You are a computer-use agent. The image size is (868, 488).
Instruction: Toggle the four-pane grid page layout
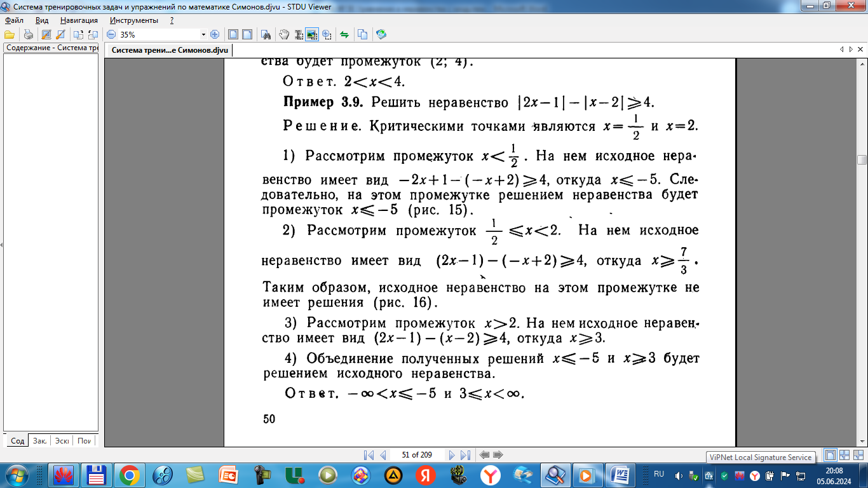pos(844,455)
